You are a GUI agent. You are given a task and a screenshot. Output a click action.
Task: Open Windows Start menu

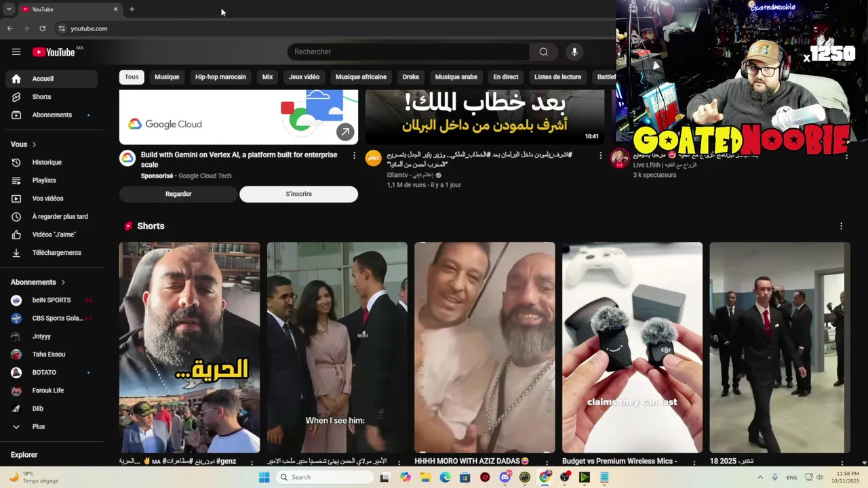[x=264, y=477]
